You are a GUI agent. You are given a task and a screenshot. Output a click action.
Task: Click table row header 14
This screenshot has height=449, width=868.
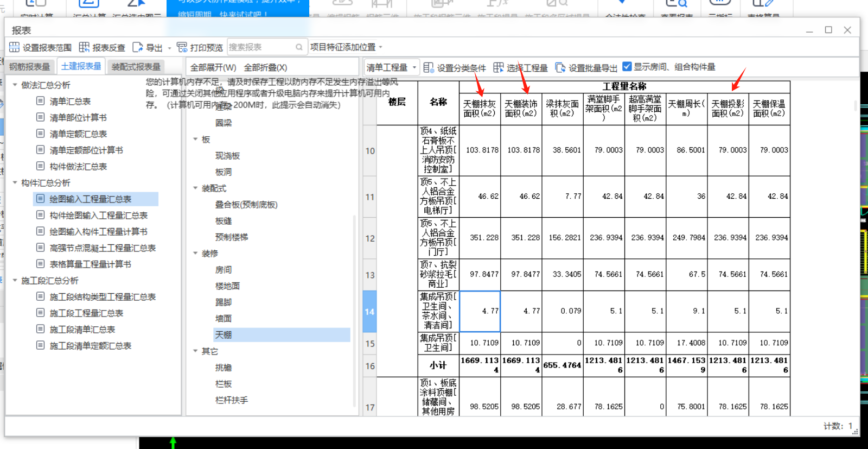click(x=369, y=312)
